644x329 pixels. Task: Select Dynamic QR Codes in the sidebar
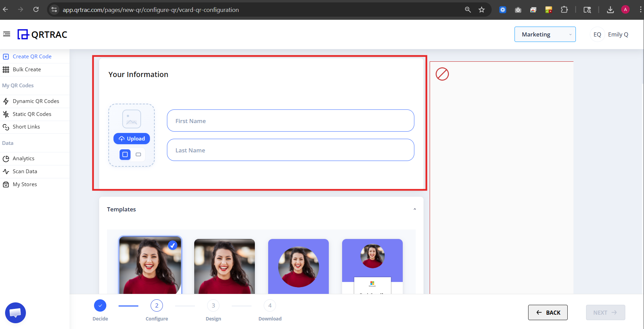pos(36,101)
